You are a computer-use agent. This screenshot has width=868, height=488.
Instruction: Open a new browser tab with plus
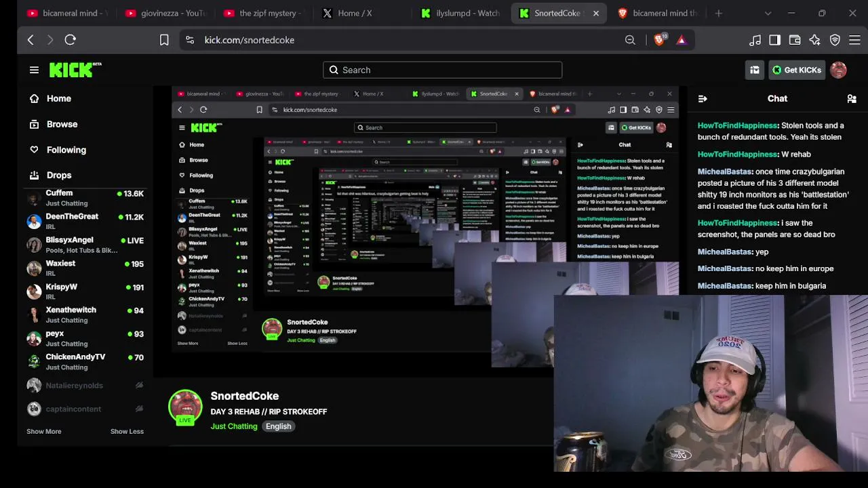[718, 13]
